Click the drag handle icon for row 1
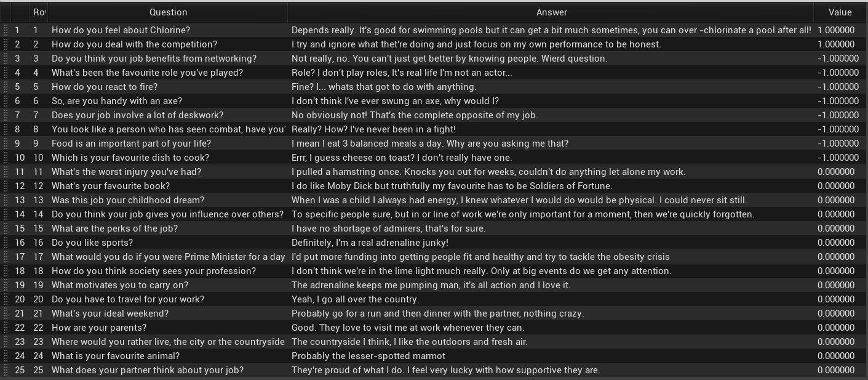This screenshot has height=380, width=868. 6,30
